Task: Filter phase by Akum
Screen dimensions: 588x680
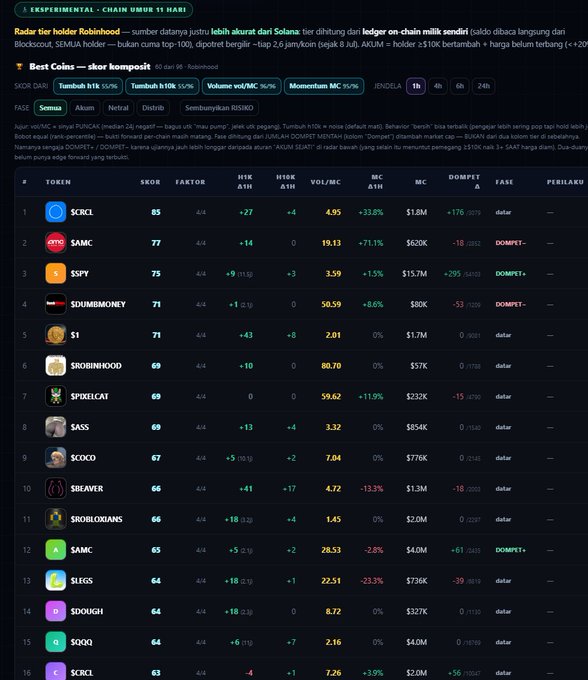Action: (85, 108)
